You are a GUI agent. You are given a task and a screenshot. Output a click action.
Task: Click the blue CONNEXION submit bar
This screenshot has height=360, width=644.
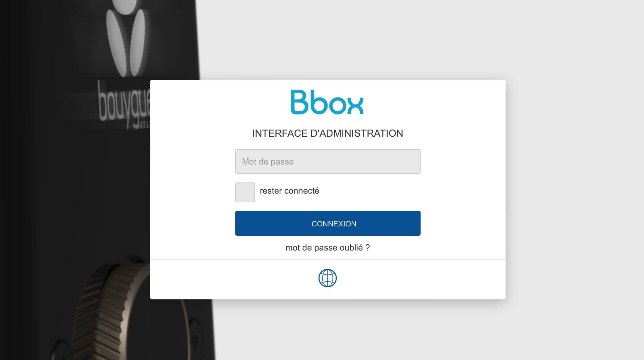point(328,223)
